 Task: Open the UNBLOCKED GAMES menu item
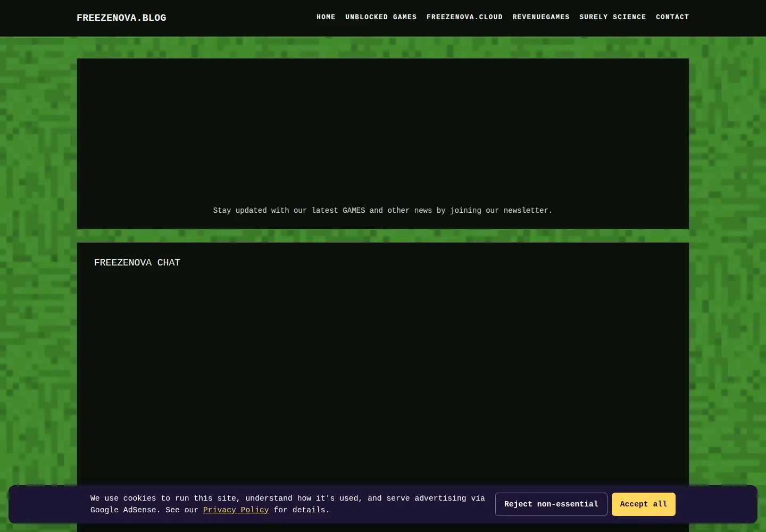point(381,17)
